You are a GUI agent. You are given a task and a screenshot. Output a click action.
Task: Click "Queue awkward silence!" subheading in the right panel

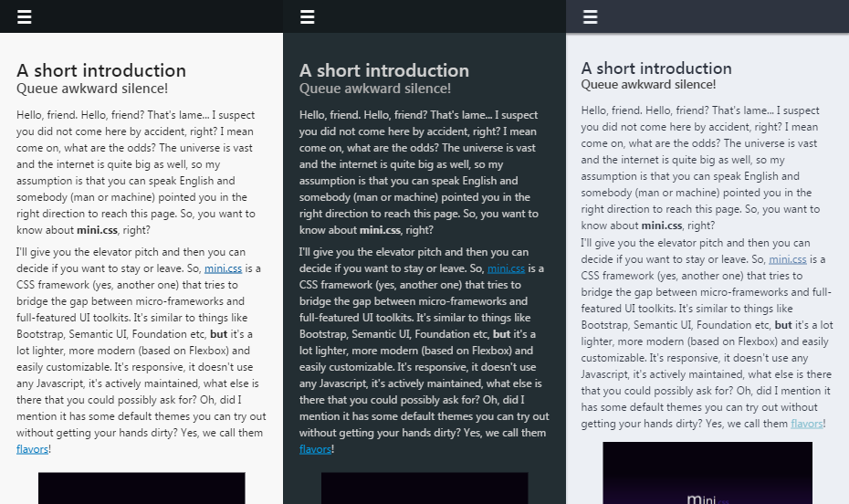[x=648, y=84]
